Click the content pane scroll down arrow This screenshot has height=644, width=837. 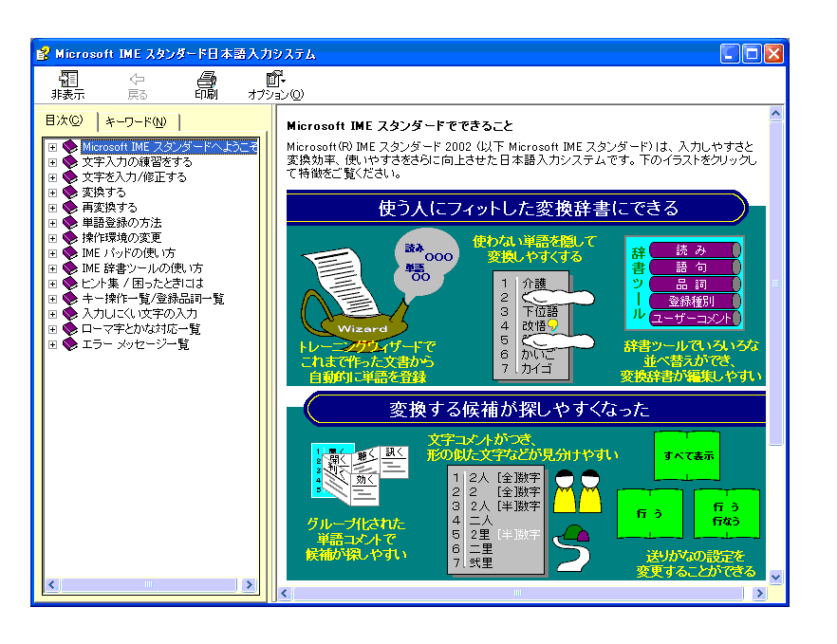pyautogui.click(x=775, y=577)
